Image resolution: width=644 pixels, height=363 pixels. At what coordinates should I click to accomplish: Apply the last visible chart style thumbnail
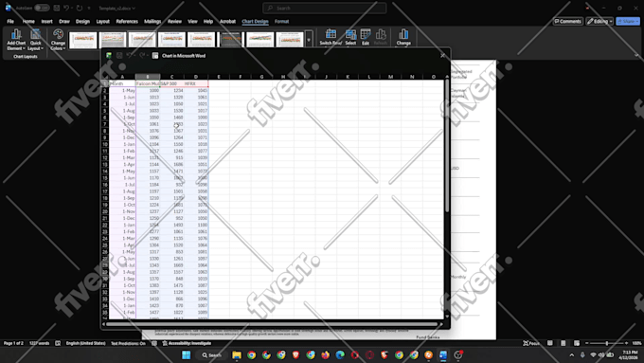click(x=290, y=40)
